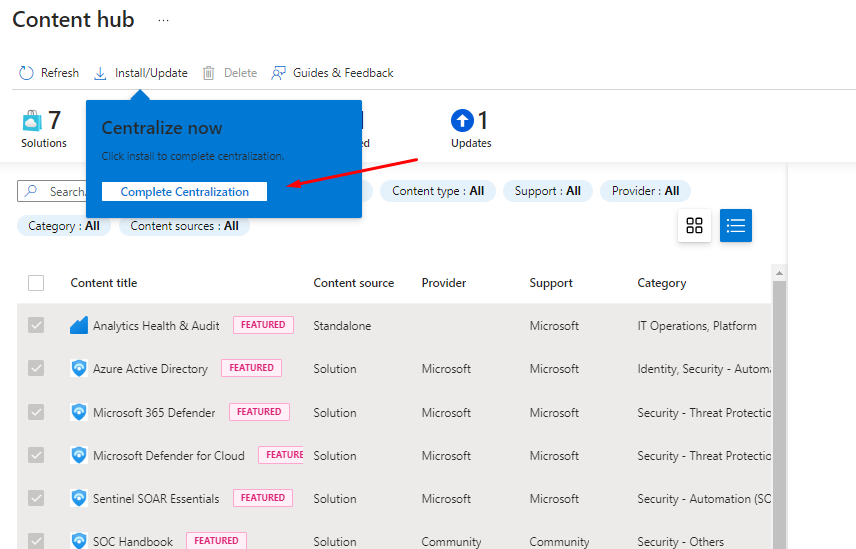Open the Support filter dropdown
Image resolution: width=856 pixels, height=549 pixels.
click(x=547, y=191)
